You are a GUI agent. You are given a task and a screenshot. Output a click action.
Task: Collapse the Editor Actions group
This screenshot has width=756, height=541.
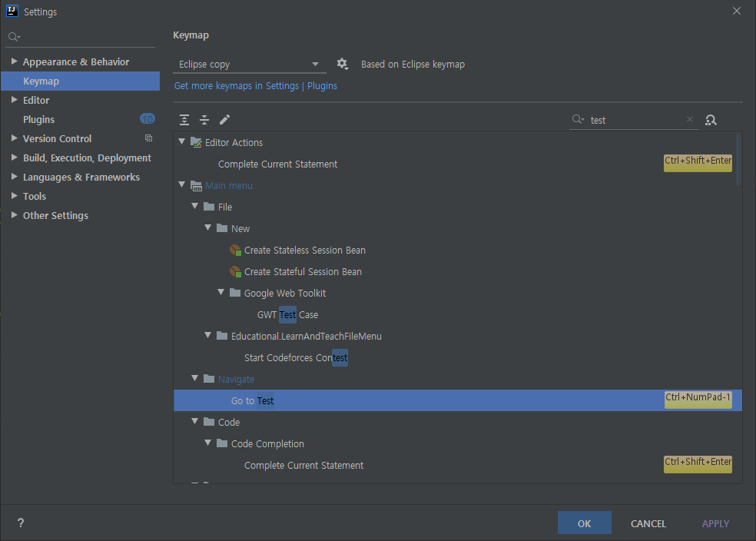182,141
